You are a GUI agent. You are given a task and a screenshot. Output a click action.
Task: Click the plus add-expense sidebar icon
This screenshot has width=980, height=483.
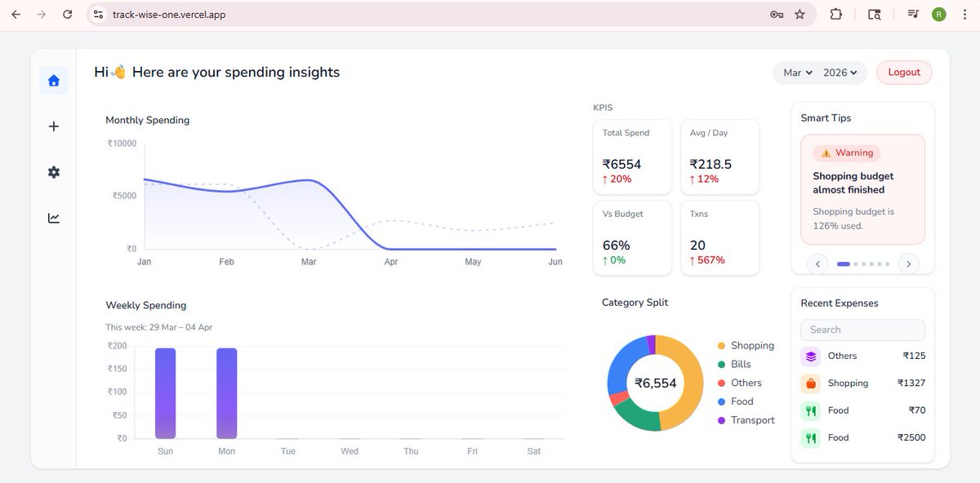pos(54,126)
